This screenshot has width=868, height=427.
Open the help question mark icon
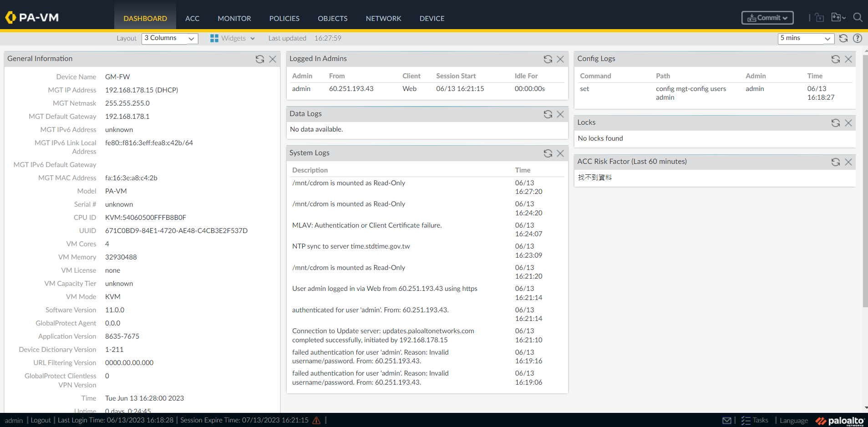(858, 38)
